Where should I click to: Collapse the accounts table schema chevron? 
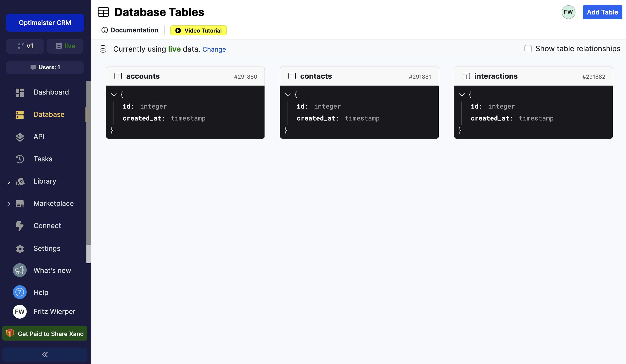114,95
